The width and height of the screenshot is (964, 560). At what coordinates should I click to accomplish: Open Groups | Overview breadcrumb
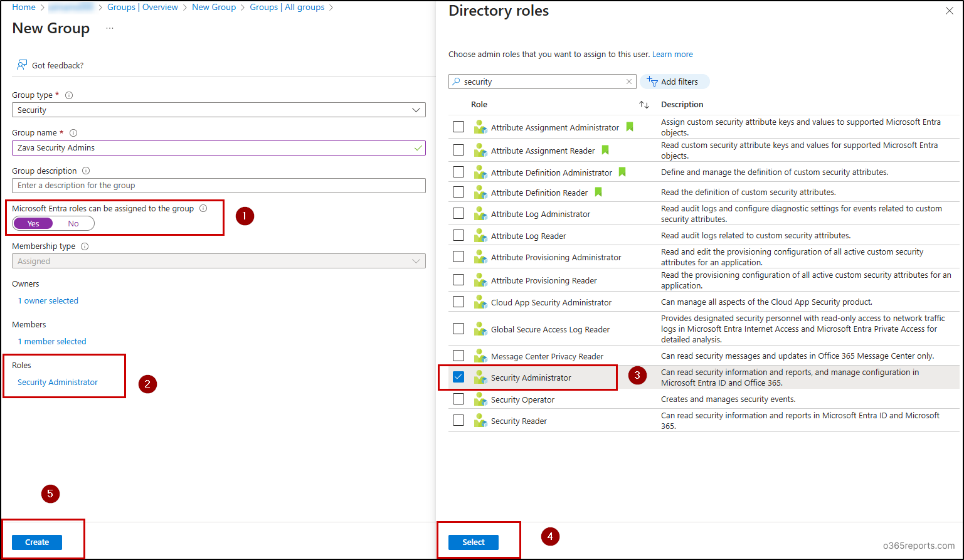point(142,8)
